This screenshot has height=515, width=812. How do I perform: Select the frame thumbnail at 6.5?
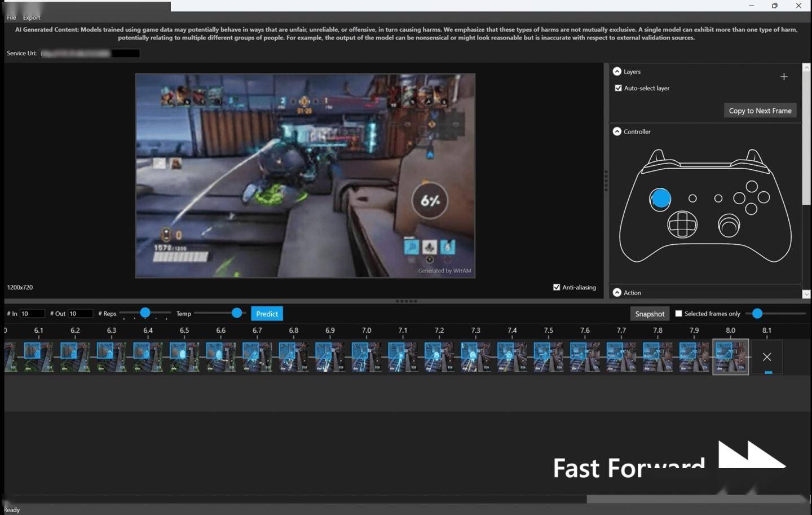click(x=184, y=356)
